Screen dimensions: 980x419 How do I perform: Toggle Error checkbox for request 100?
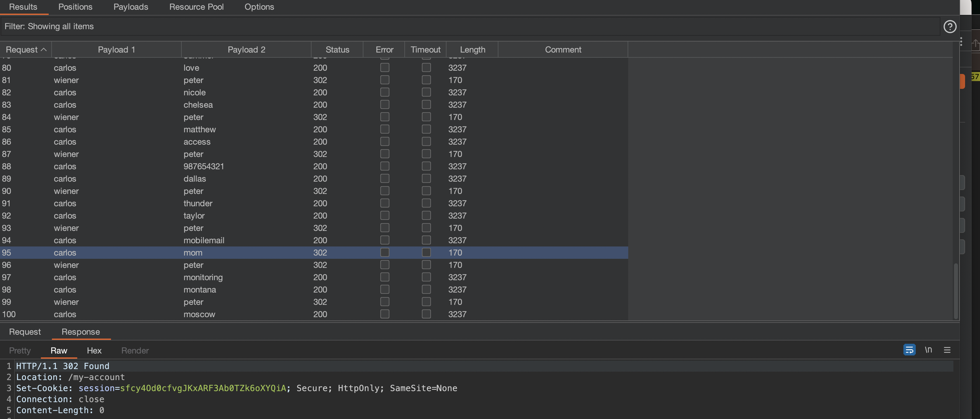point(385,314)
